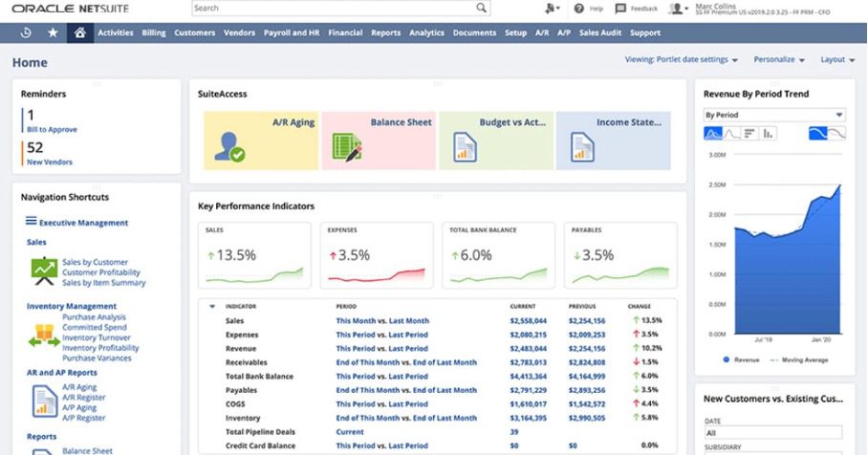868x455 pixels.
Task: Open the Financial menu
Action: (345, 32)
